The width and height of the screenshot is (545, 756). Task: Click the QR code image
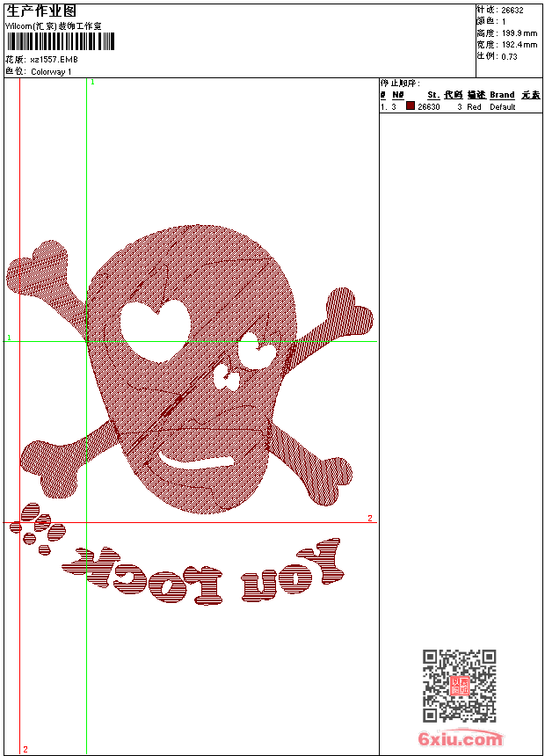[459, 686]
